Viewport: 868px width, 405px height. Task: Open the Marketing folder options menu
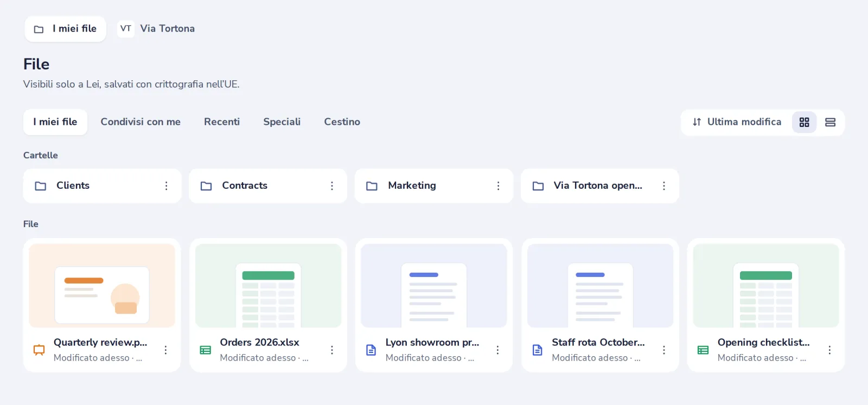498,186
